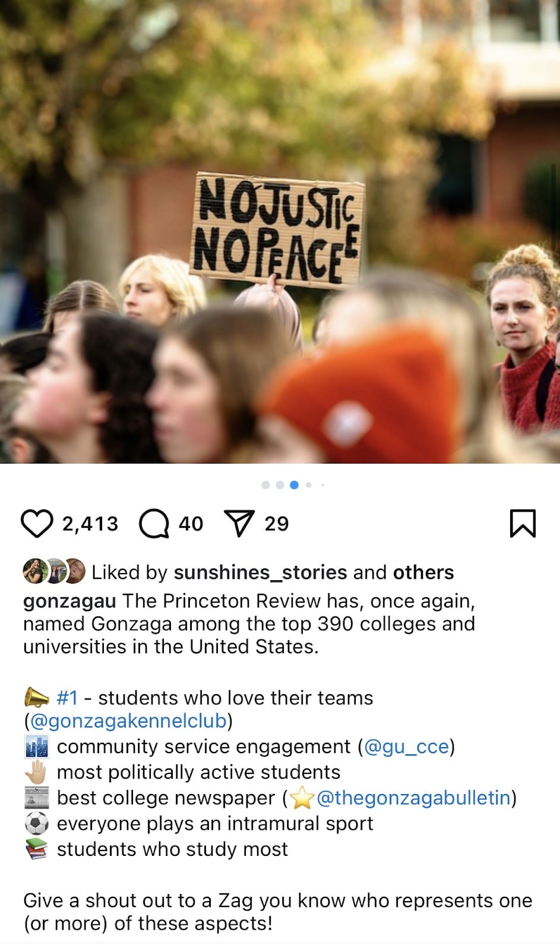Image resolution: width=560 pixels, height=951 pixels.
Task: Open the @gu_cce mention
Action: (x=407, y=747)
